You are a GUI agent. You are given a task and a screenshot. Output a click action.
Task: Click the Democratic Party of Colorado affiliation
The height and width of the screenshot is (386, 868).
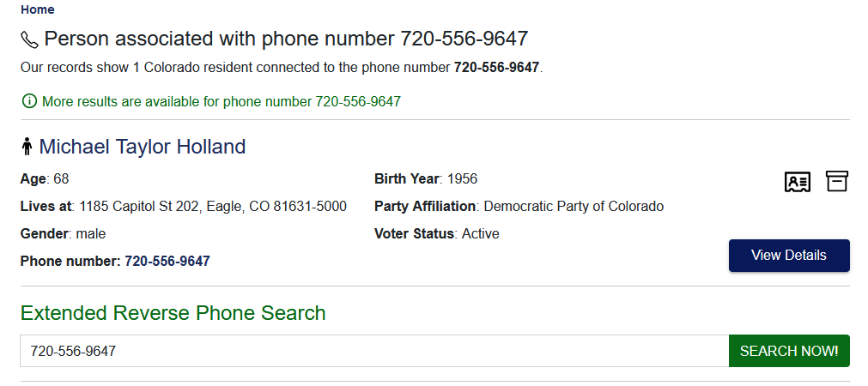pos(574,206)
